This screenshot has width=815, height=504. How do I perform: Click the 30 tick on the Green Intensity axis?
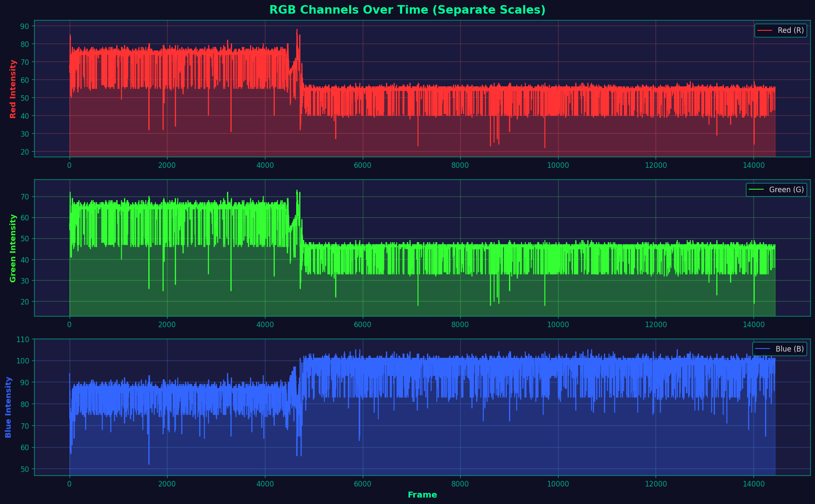point(25,281)
